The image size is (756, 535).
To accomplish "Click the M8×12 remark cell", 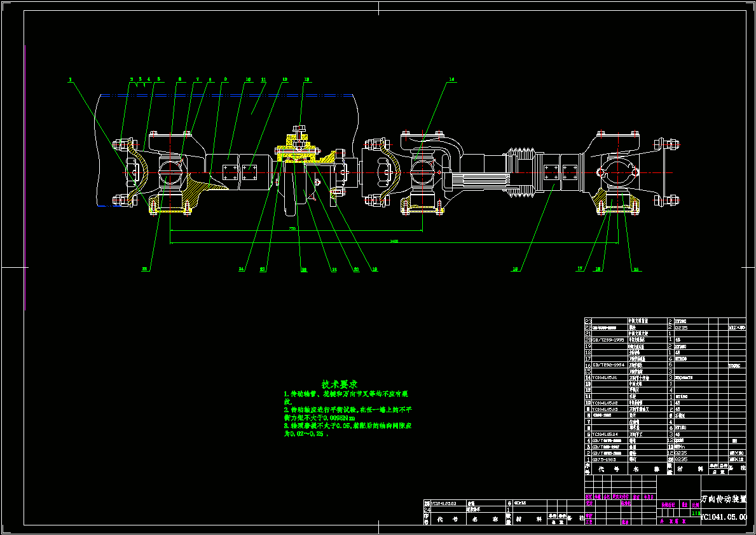I will pos(737,459).
